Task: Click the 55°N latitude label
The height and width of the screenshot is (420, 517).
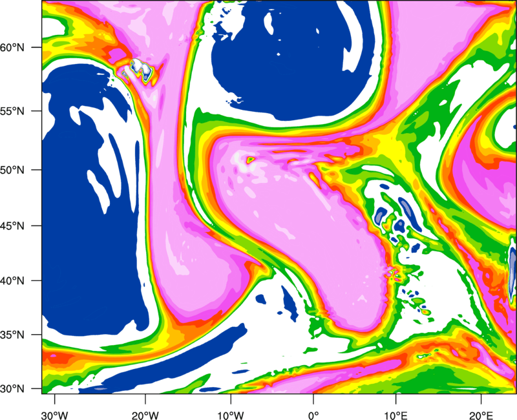Action: (x=12, y=111)
